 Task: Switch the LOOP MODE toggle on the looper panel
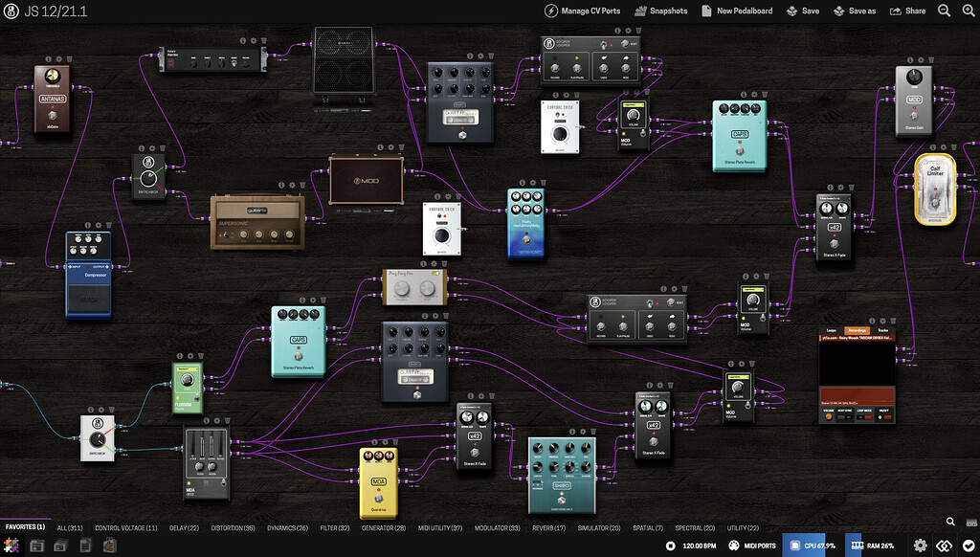[x=866, y=416]
